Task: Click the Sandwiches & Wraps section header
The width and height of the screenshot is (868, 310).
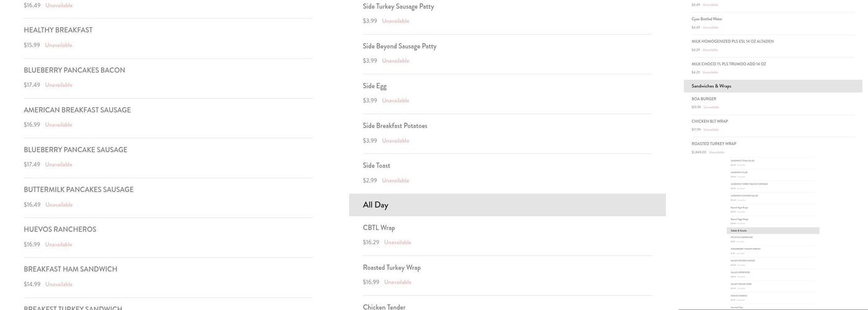Action: (x=712, y=86)
